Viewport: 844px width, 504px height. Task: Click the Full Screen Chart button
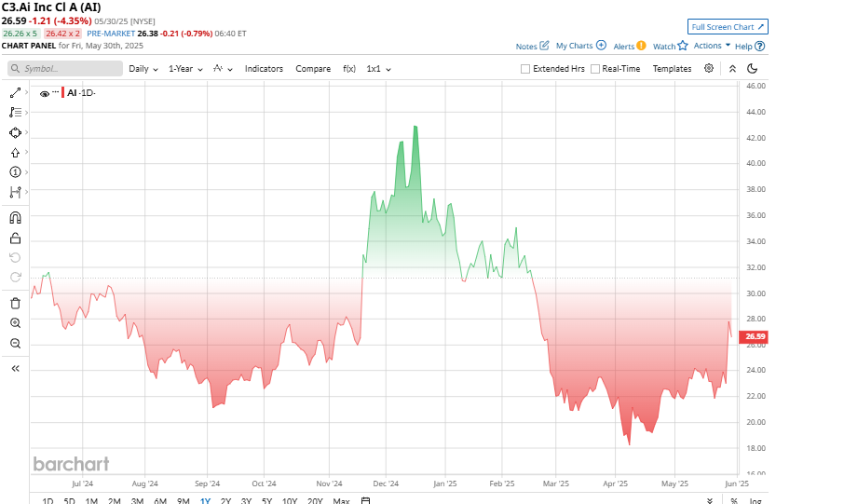pyautogui.click(x=728, y=26)
